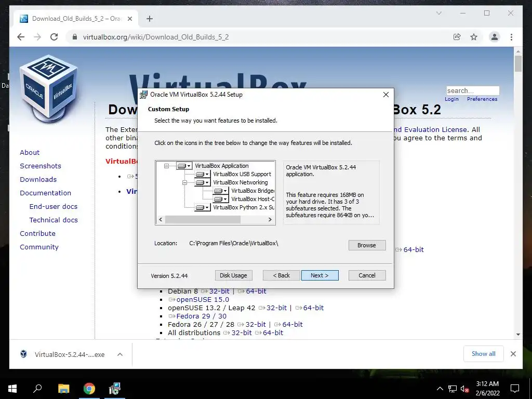Screen dimensions: 532x399
Task: Open the Fedora 29 / 30 link
Action: 201,316
